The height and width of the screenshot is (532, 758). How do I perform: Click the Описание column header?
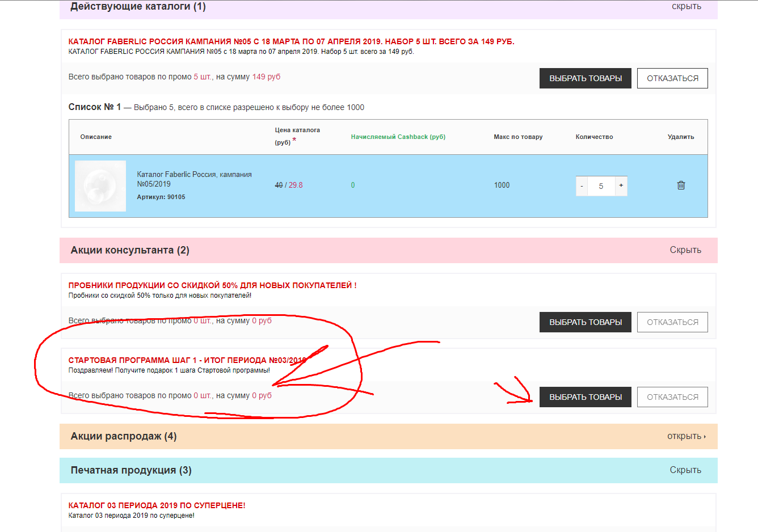point(96,137)
